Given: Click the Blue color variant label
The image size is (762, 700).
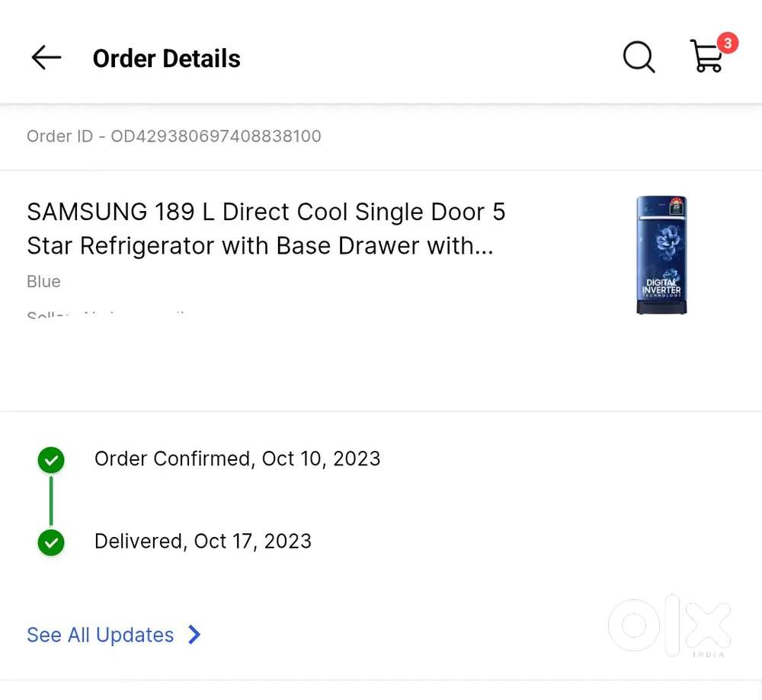Looking at the screenshot, I should point(43,282).
